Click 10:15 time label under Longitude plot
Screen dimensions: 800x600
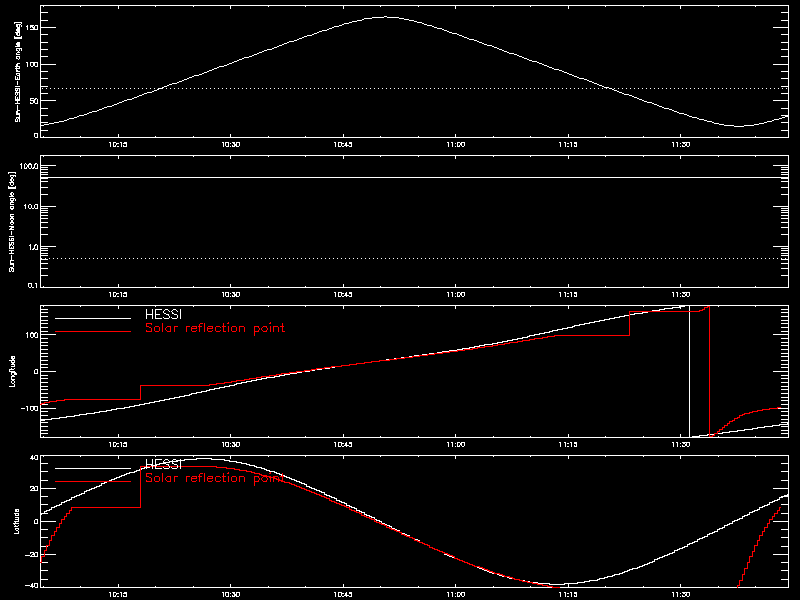[118, 445]
